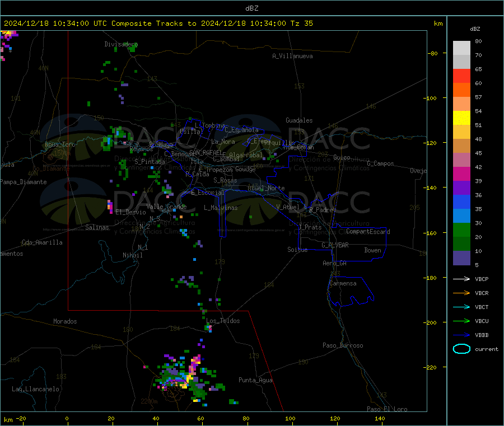Click the cyan 'current' ellipse legend icon
504x426 pixels.
point(461,349)
